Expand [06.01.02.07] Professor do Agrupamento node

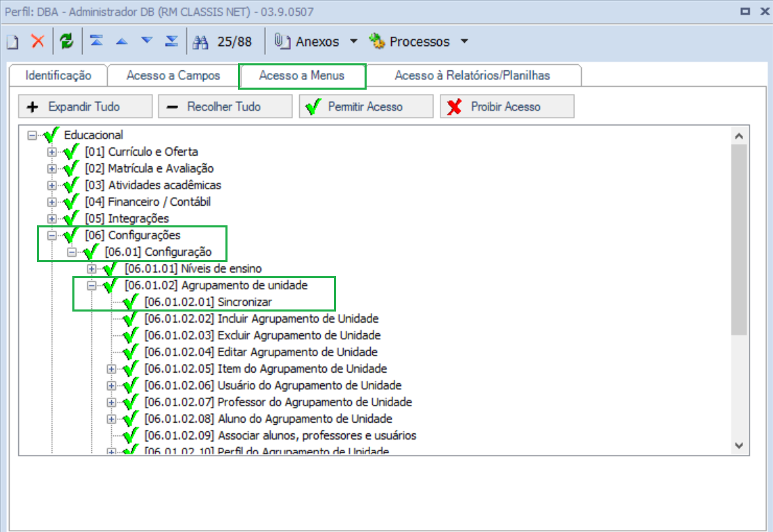[111, 402]
